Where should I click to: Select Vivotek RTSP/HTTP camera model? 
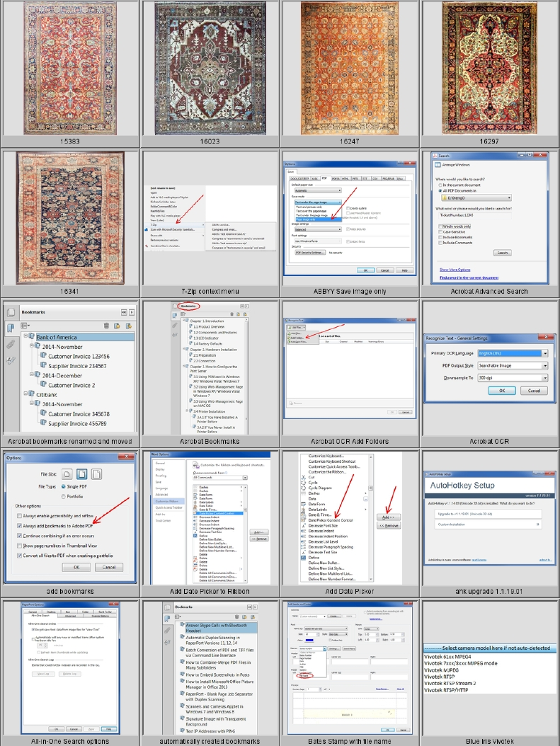click(446, 690)
